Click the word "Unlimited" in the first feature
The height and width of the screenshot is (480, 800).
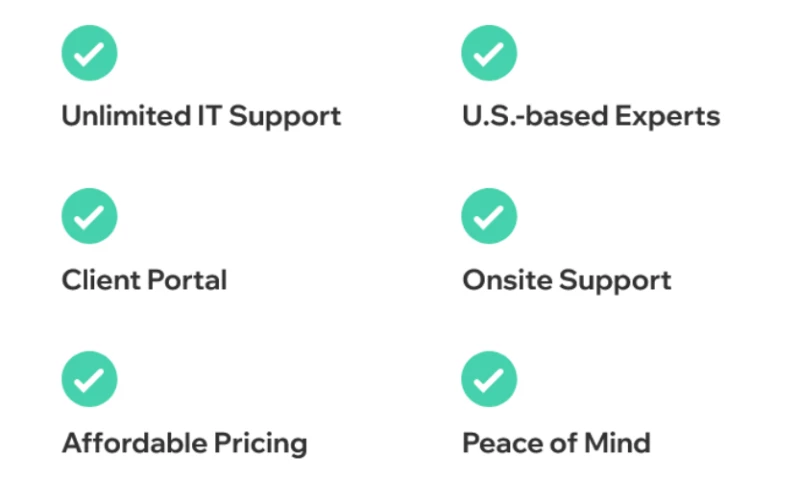click(x=124, y=116)
